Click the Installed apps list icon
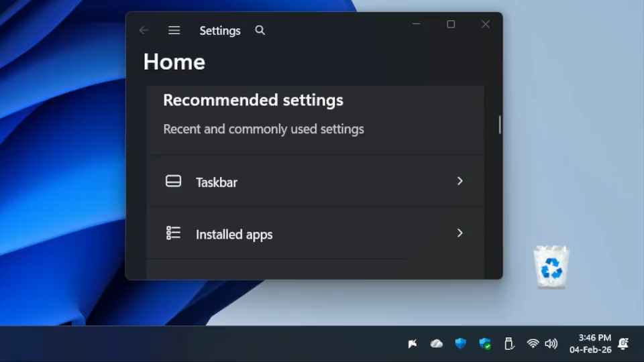Screen dimensions: 644x362 tap(173, 233)
